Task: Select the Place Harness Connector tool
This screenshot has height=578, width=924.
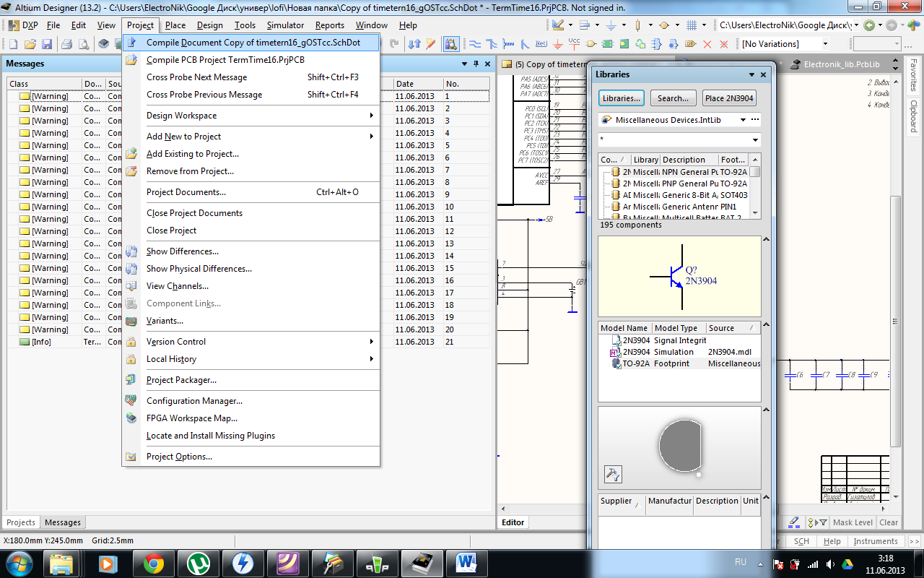Action: coord(658,44)
